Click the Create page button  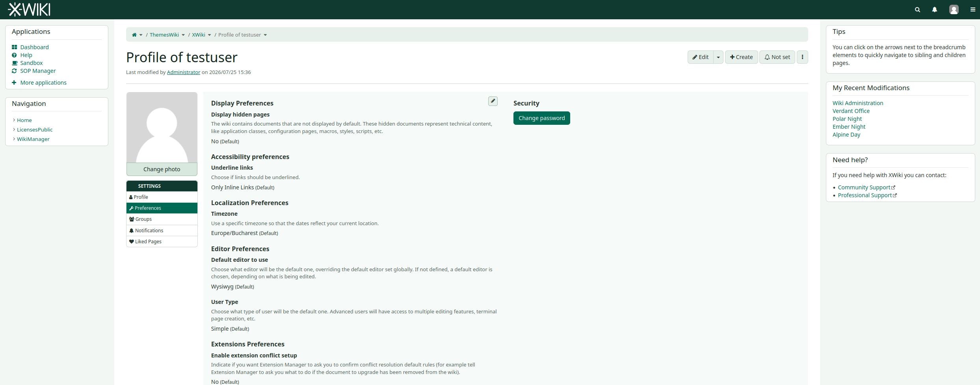(741, 57)
